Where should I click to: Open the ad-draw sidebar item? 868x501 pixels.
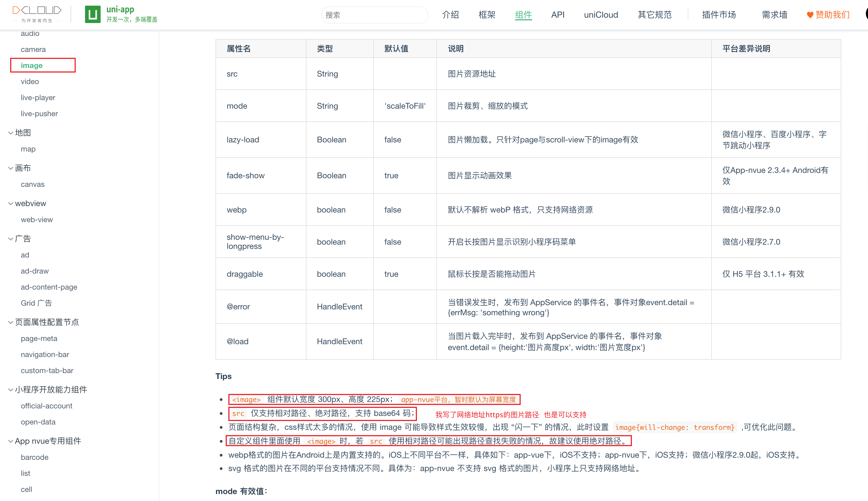(x=35, y=271)
